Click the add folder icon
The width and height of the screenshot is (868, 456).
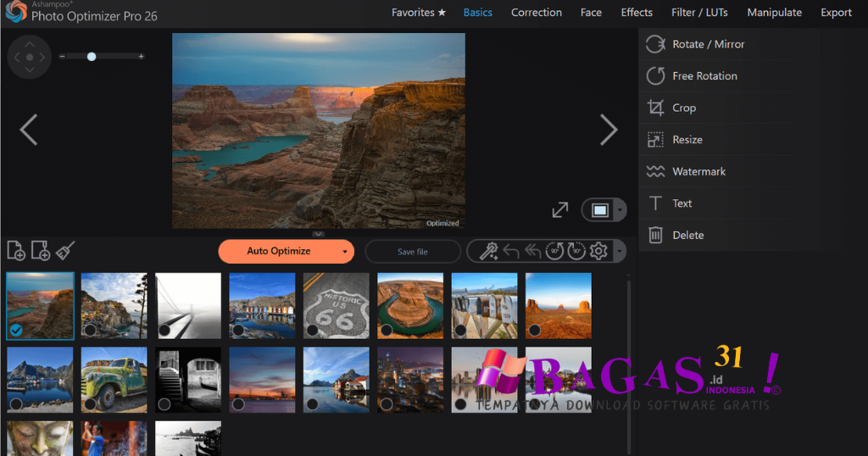pos(41,251)
